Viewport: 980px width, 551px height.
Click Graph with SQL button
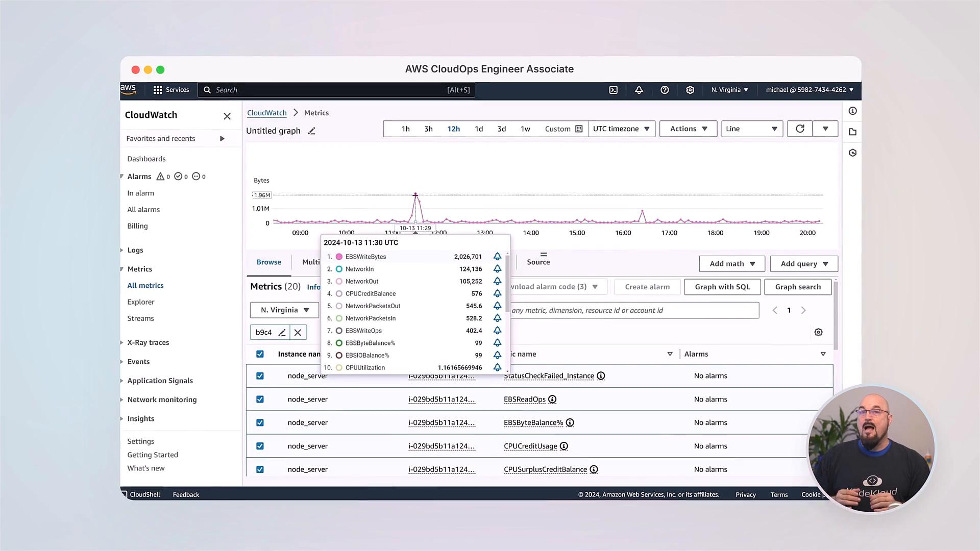coord(722,287)
